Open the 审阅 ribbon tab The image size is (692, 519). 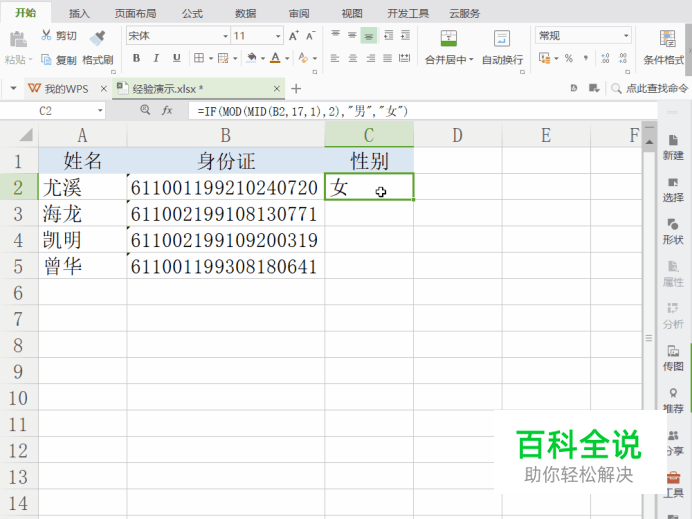click(299, 14)
